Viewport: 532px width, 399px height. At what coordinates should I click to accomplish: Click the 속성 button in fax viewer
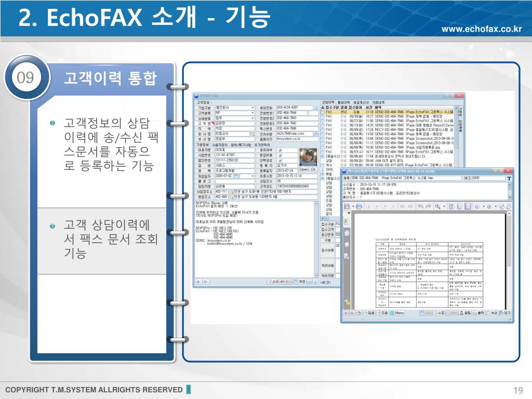[492, 313]
